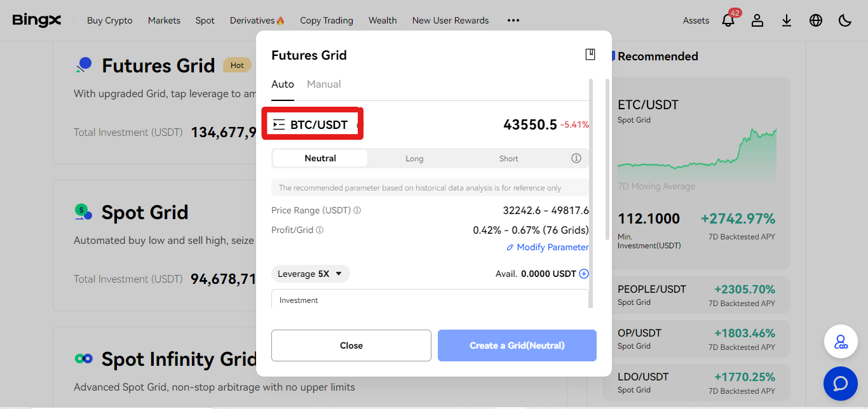Image resolution: width=868 pixels, height=409 pixels.
Task: Click the 0.42% - 0.67% (76 Grids) value
Action: point(531,230)
